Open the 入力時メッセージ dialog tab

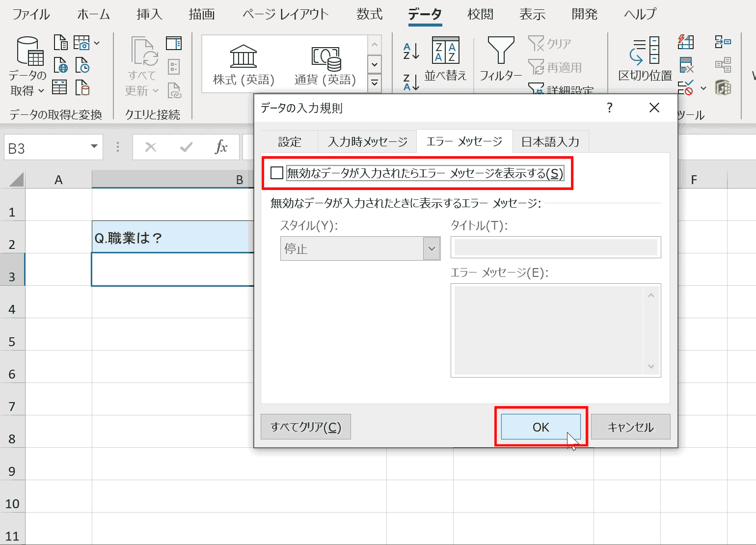point(368,142)
